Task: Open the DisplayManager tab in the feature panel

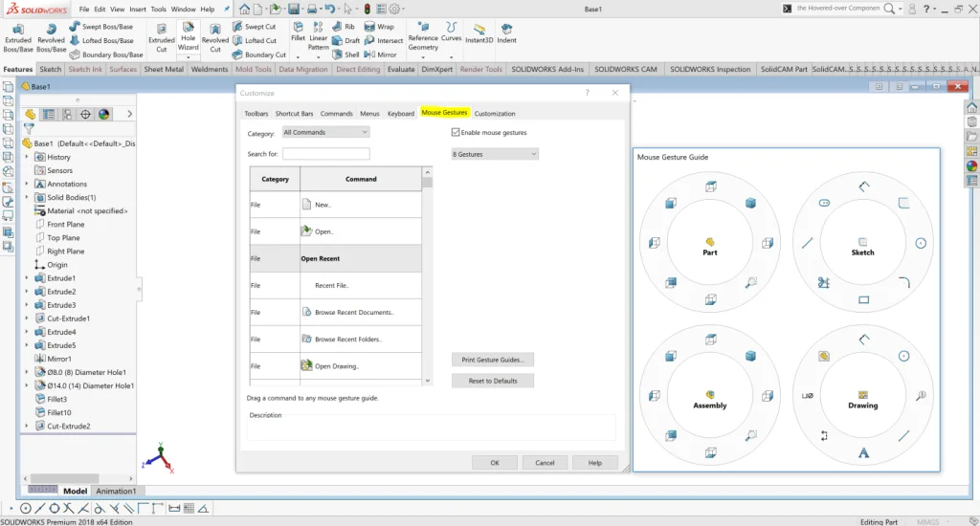Action: click(103, 115)
